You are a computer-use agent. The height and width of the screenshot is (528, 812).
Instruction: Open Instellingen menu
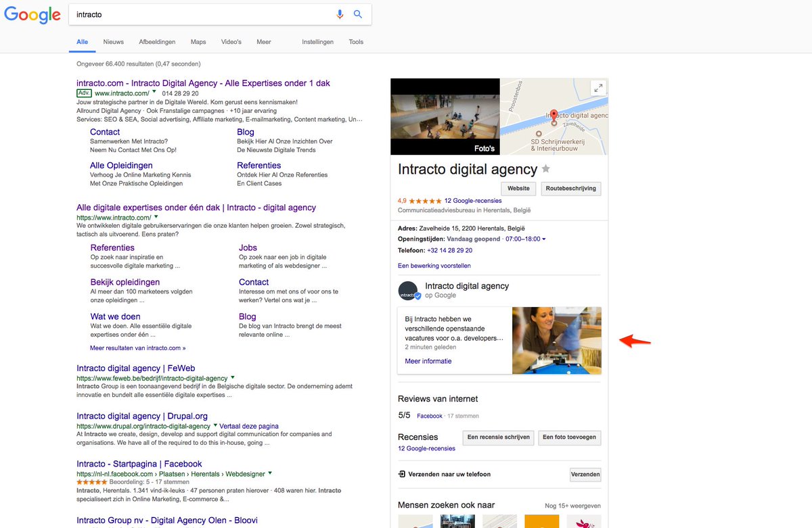point(318,42)
